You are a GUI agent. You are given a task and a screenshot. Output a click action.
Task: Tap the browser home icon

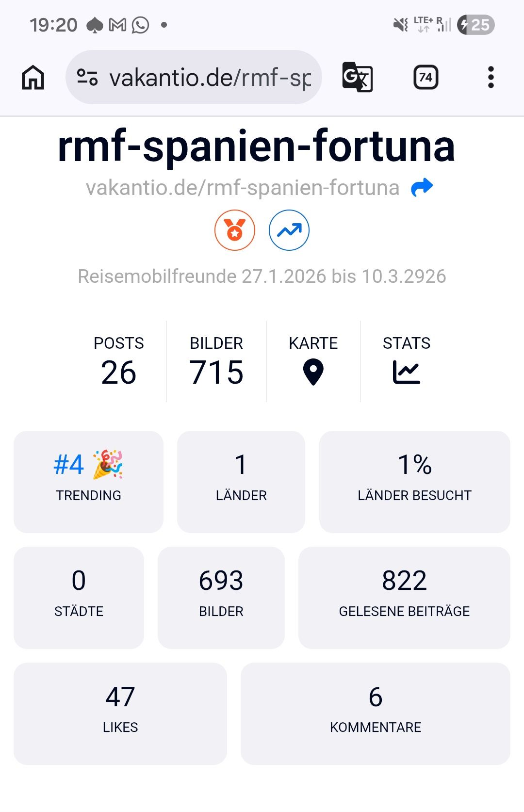33,78
